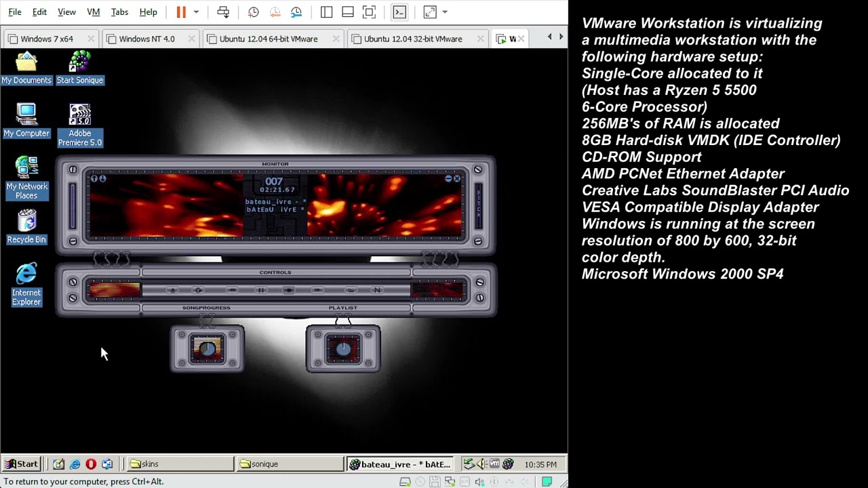Click the volume tray speaker icon
The image size is (868, 488).
481,464
